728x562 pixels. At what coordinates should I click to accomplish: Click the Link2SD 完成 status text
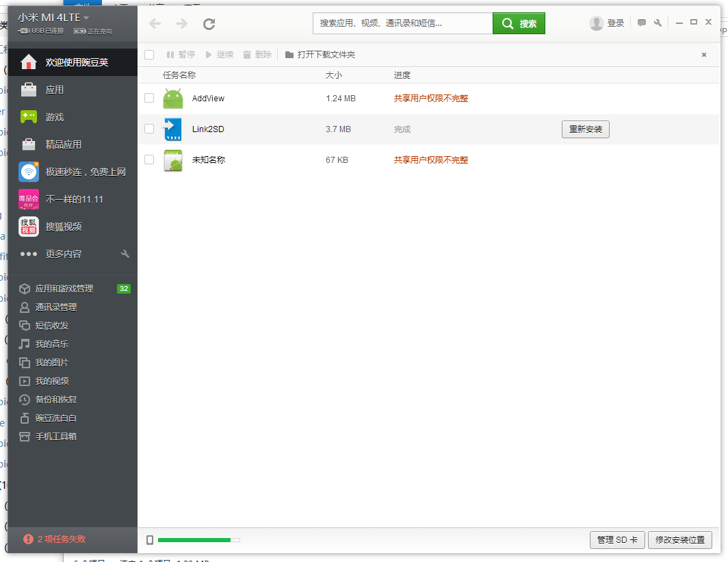pyautogui.click(x=402, y=129)
